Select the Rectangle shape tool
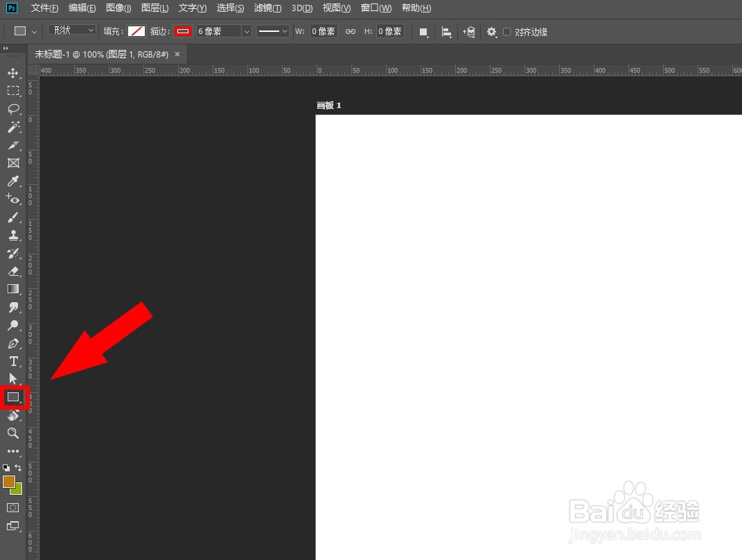742x560 pixels. [12, 397]
